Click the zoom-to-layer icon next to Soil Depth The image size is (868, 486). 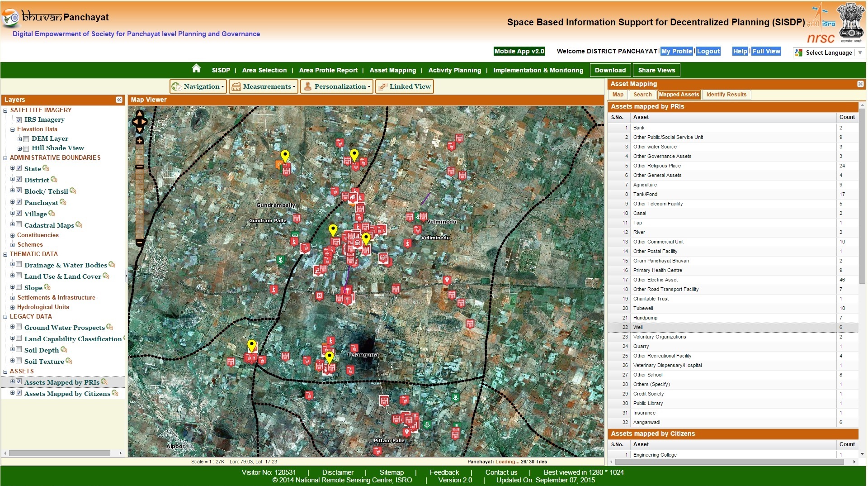(x=64, y=350)
